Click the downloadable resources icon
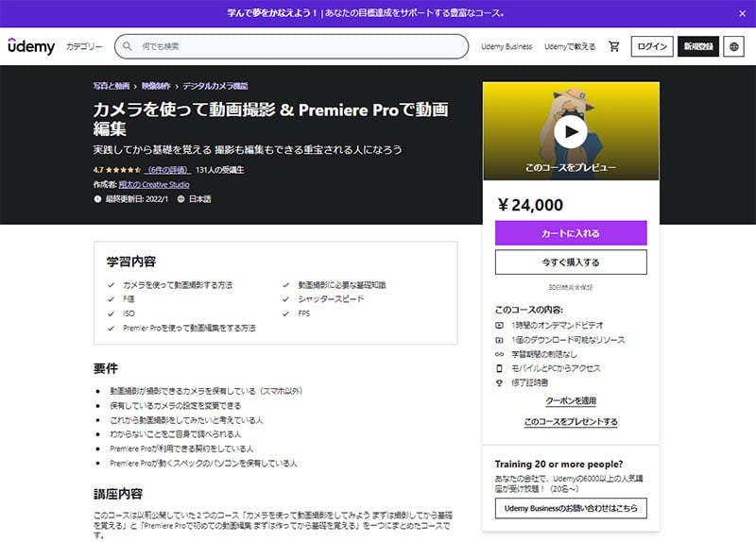This screenshot has width=756, height=542. point(500,340)
